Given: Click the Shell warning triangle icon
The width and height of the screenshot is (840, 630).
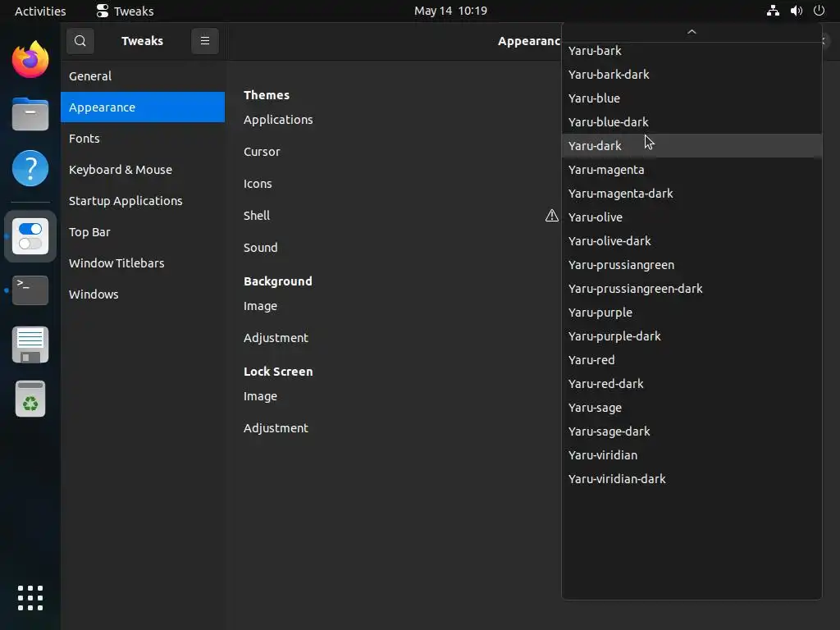Looking at the screenshot, I should 552,216.
